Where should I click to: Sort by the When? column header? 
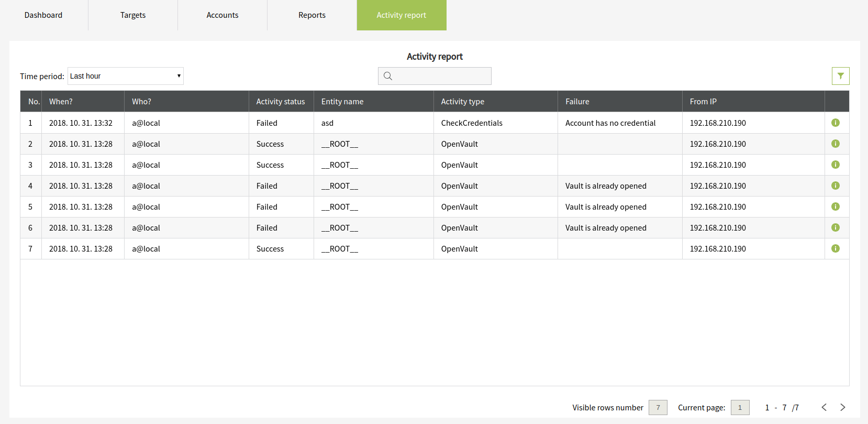pos(61,102)
